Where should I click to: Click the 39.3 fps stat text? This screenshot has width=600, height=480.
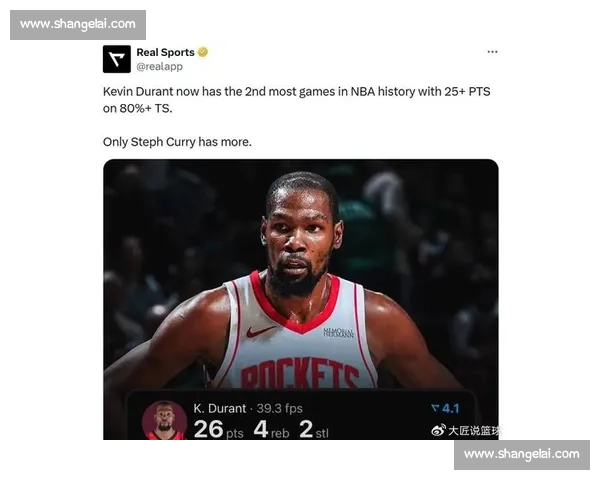279,408
